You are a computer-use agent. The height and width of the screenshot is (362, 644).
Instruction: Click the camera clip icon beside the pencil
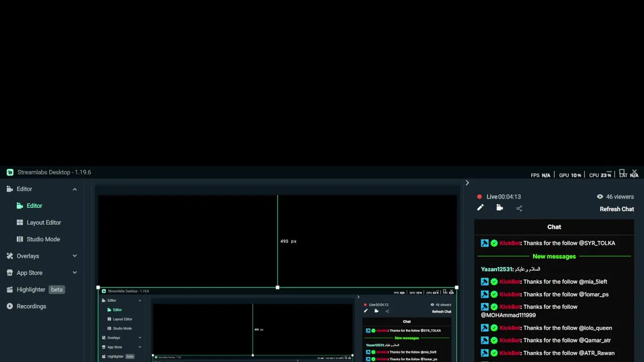(x=500, y=208)
